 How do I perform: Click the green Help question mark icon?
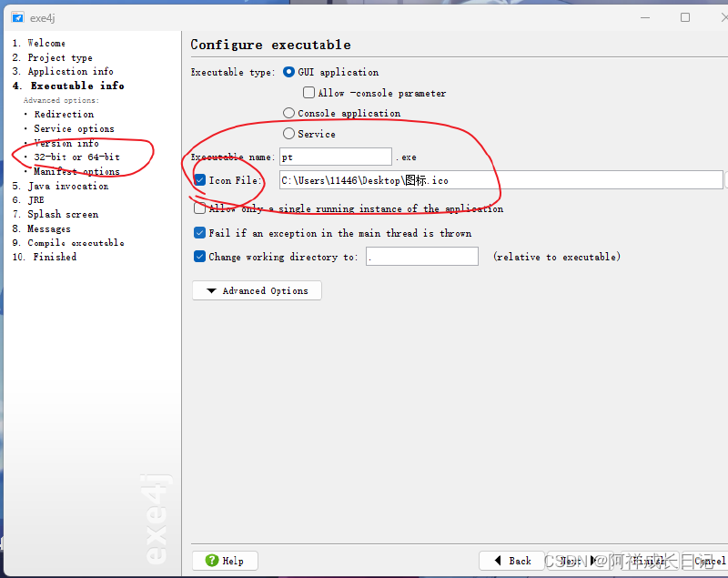pos(212,561)
